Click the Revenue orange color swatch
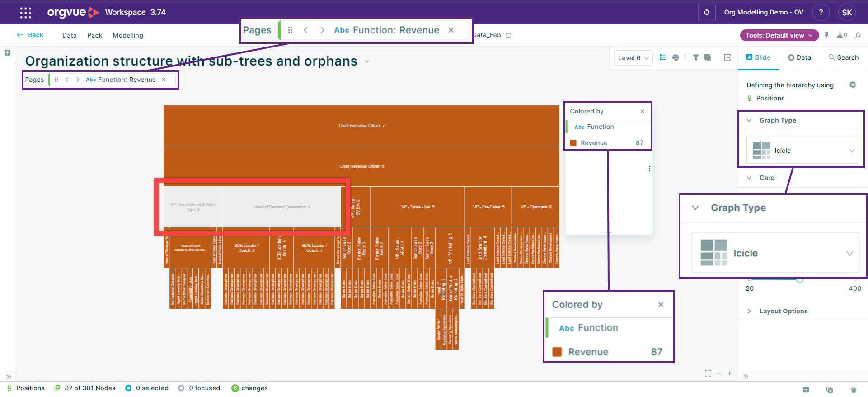868x397 pixels. (x=573, y=143)
